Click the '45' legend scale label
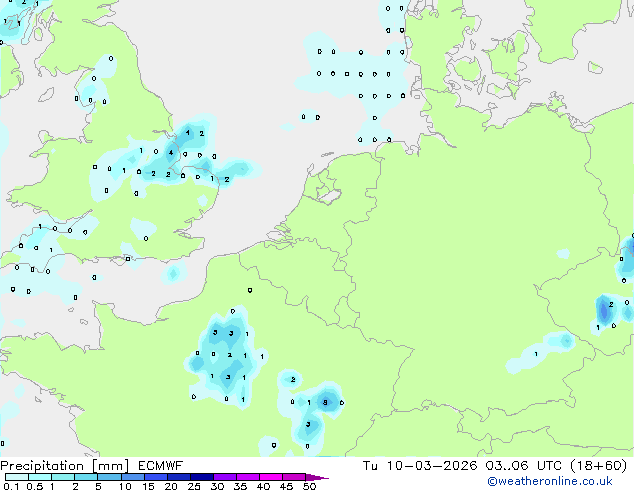 pyautogui.click(x=286, y=486)
